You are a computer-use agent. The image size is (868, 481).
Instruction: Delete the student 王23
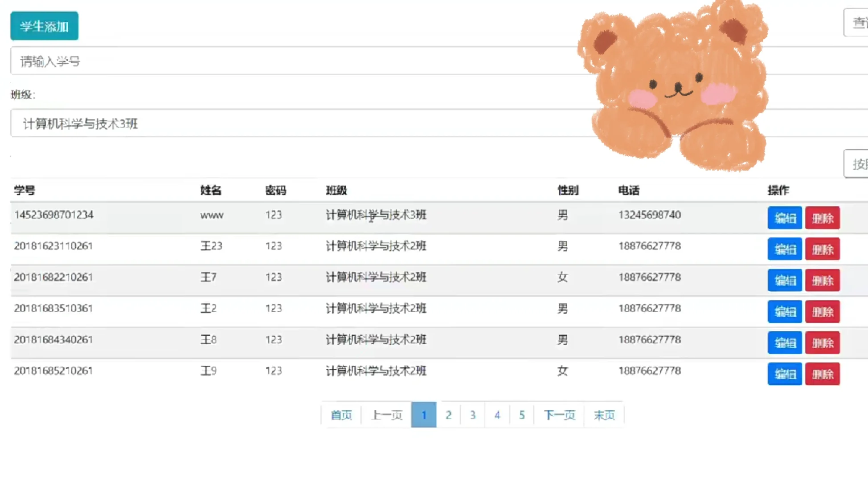coord(822,249)
